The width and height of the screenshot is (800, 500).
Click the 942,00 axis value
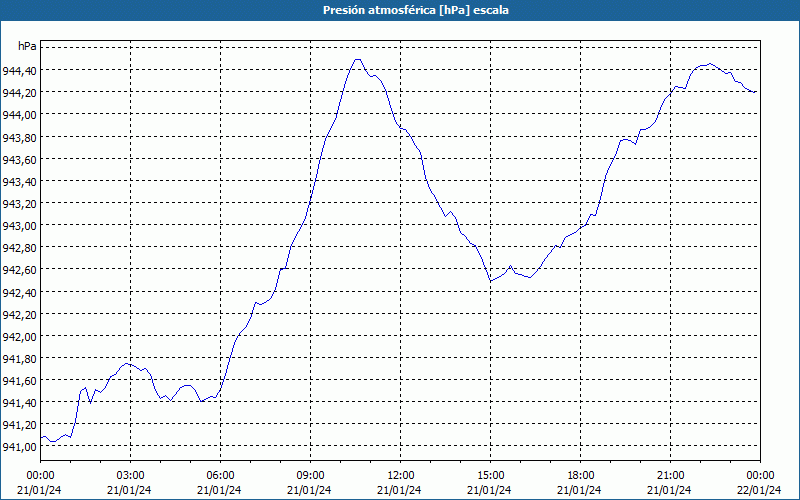19,337
